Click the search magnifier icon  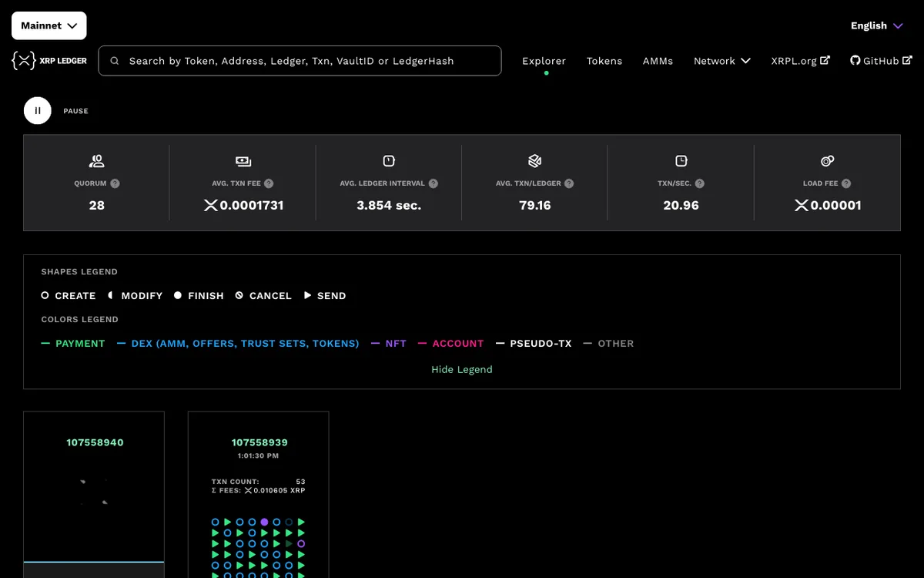[115, 61]
